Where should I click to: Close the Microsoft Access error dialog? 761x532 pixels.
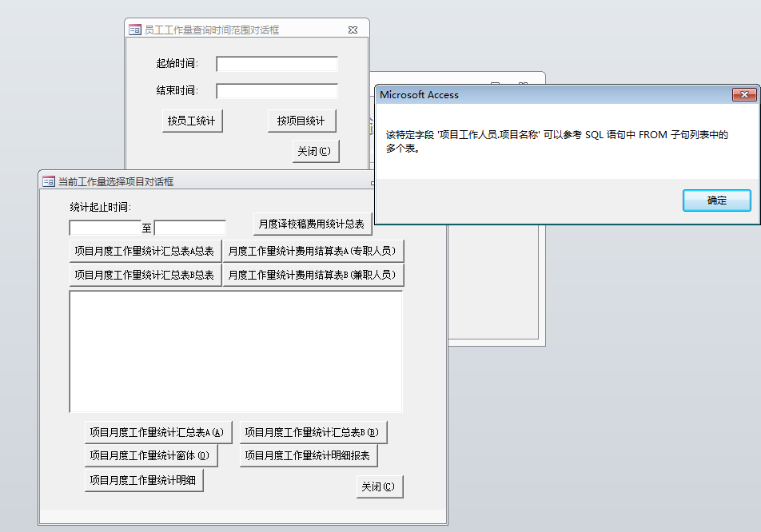pyautogui.click(x=744, y=94)
